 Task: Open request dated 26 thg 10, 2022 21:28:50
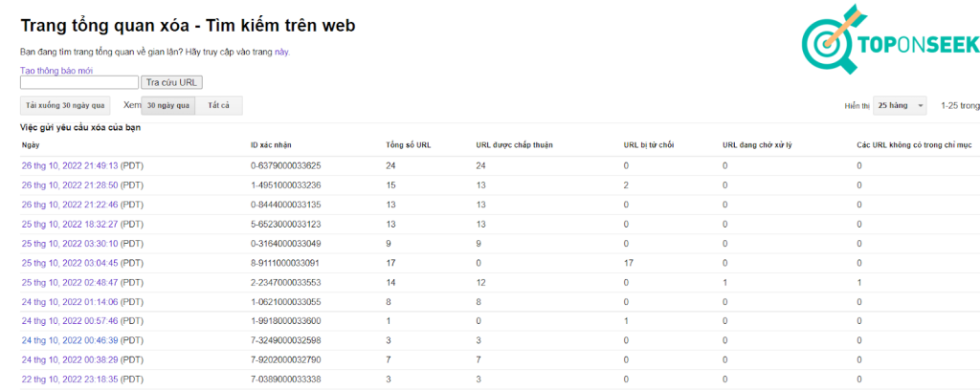[69, 184]
